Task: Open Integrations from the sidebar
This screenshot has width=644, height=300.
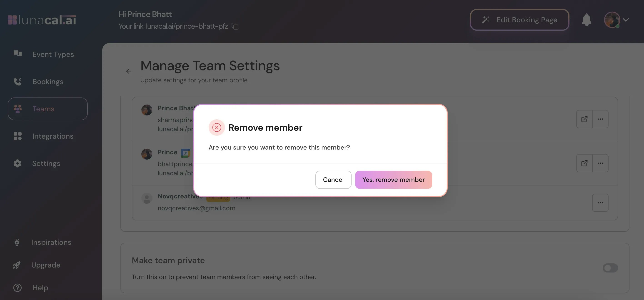Action: coord(52,136)
